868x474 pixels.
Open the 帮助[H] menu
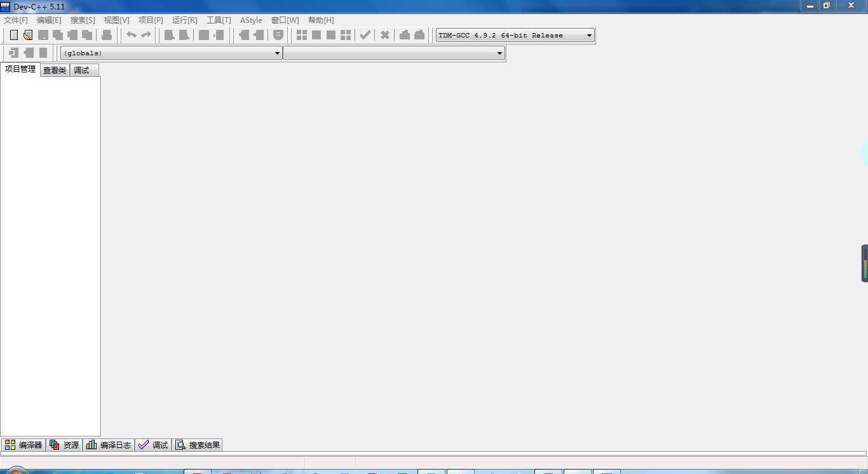321,20
